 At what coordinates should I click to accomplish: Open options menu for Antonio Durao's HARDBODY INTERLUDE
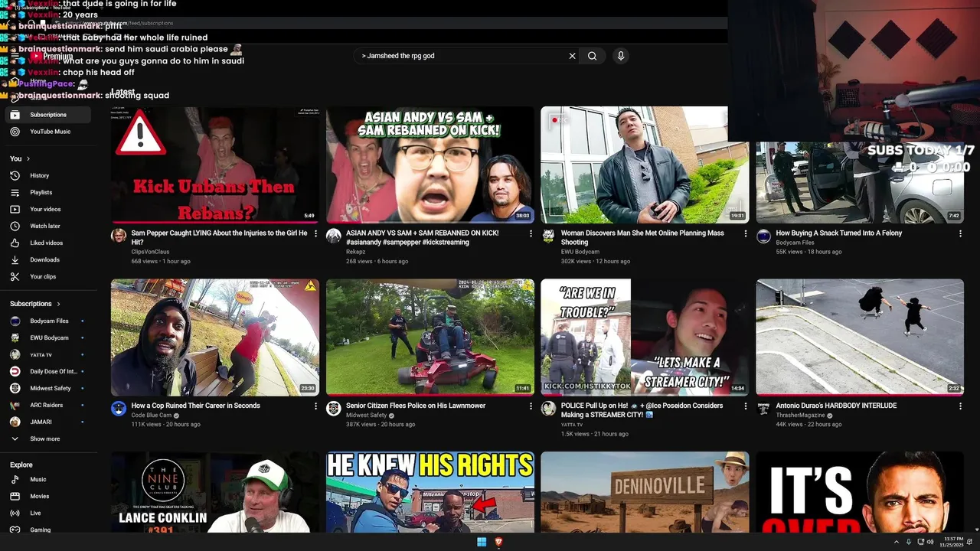[961, 406]
